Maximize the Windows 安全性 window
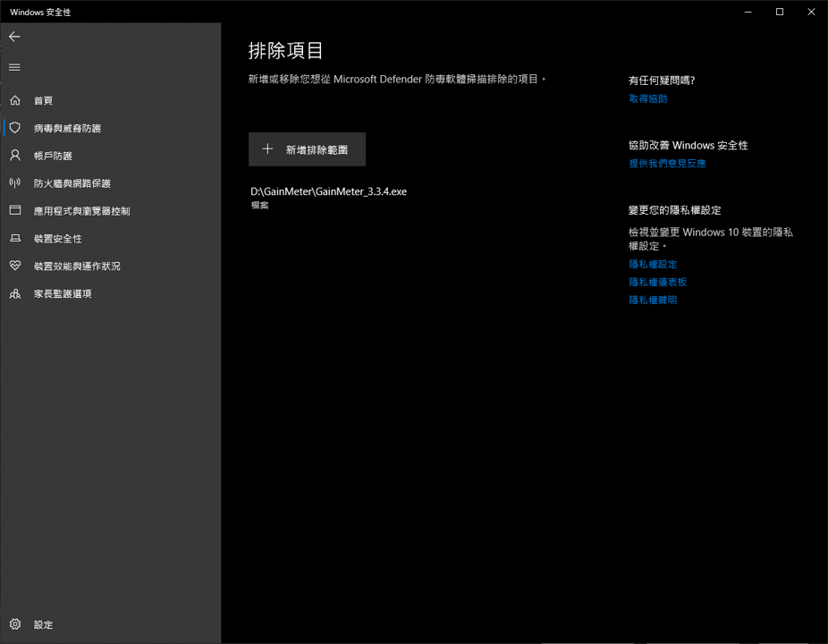 coord(780,12)
